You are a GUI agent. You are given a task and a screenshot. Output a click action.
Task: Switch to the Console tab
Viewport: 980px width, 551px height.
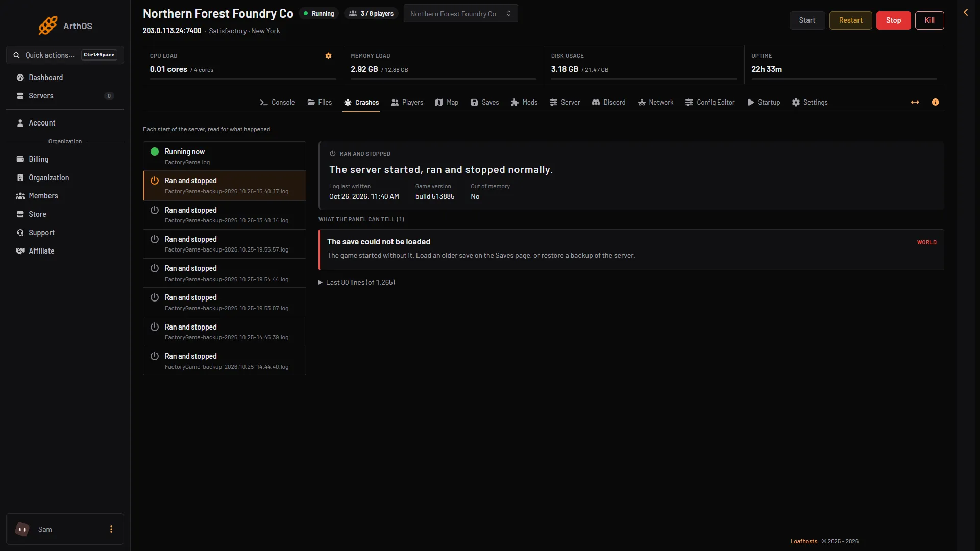tap(277, 103)
